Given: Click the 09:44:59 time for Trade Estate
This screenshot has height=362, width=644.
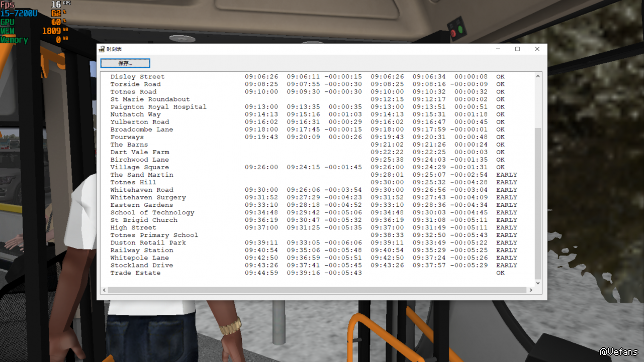Looking at the screenshot, I should point(261,273).
